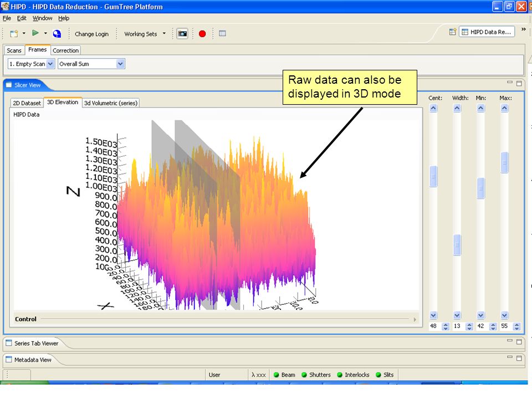Select the 3D Elevation tab
532x399 pixels.
click(x=63, y=102)
